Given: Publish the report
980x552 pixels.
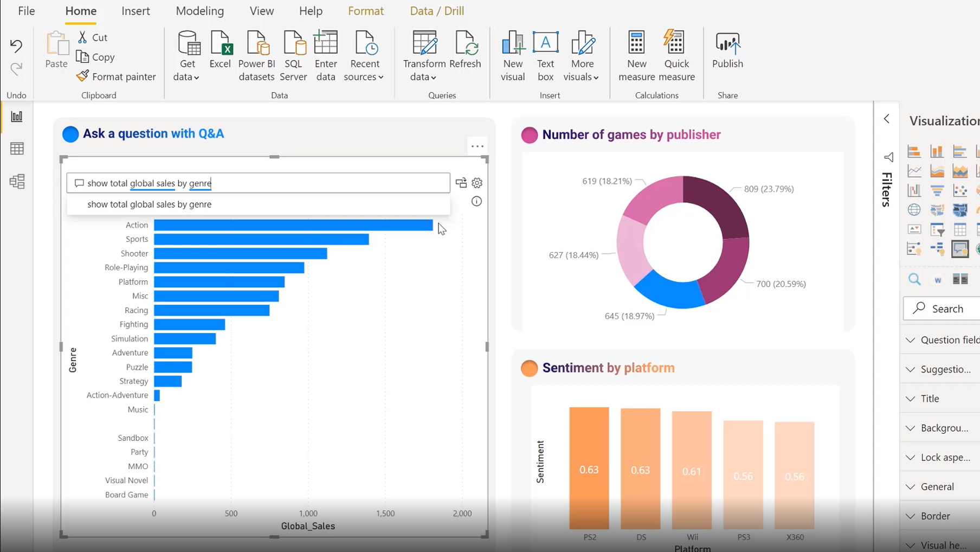Looking at the screenshot, I should (x=727, y=50).
